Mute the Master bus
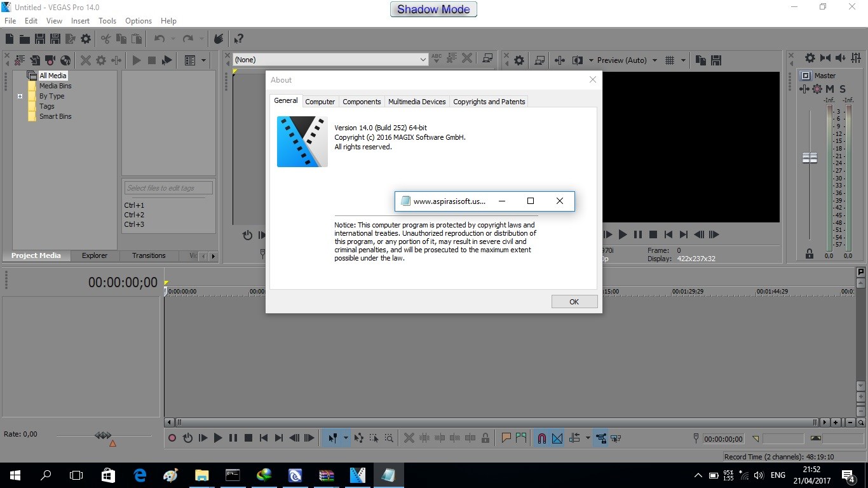 pos(830,89)
